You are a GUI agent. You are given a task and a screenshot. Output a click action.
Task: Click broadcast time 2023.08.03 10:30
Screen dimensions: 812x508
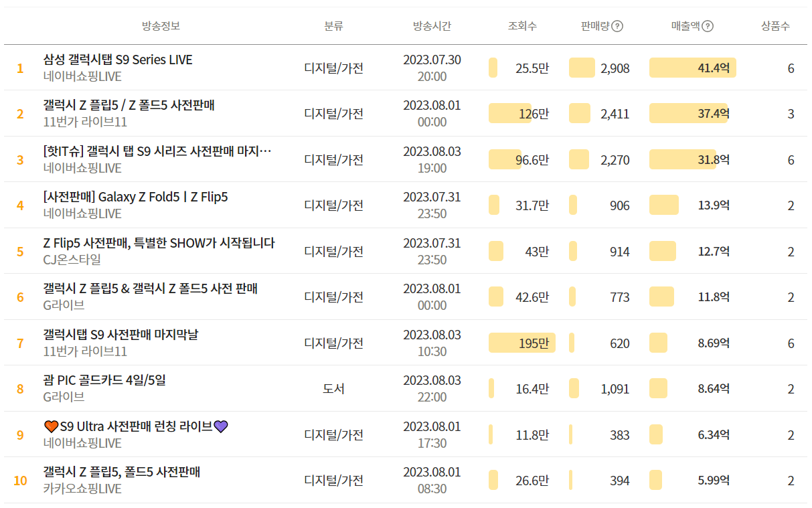coord(432,343)
